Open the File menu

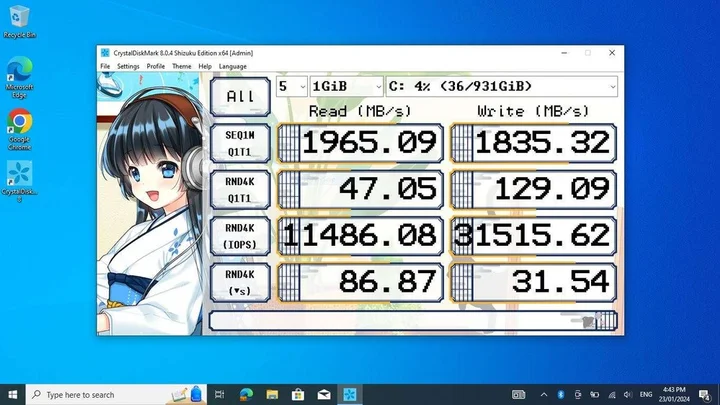[105, 66]
